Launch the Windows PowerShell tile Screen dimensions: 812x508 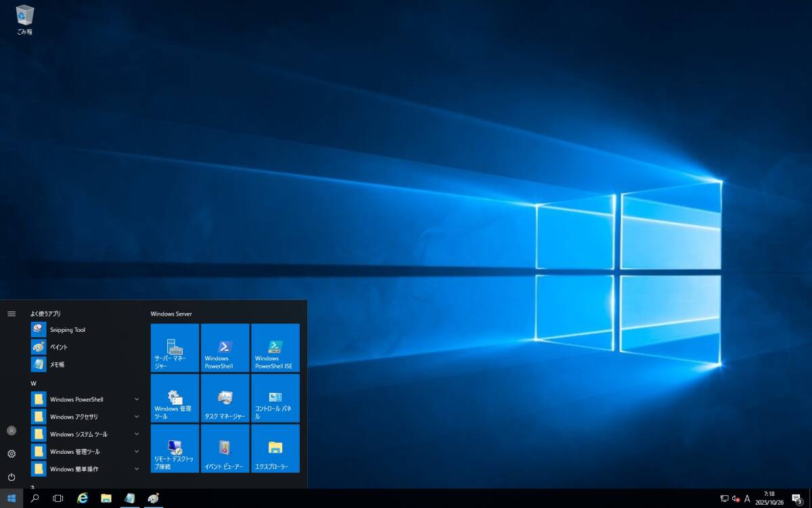click(x=225, y=347)
